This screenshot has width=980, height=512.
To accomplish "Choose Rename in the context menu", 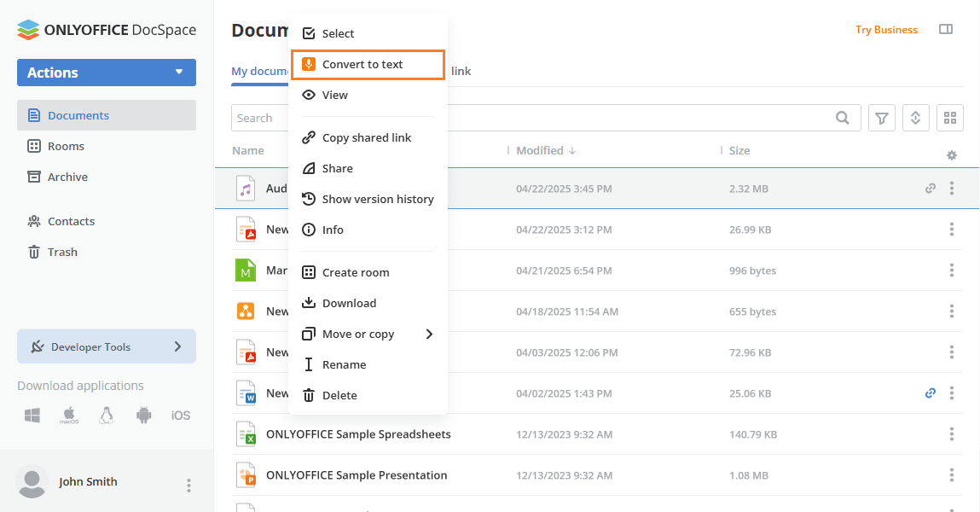I will click(x=368, y=364).
